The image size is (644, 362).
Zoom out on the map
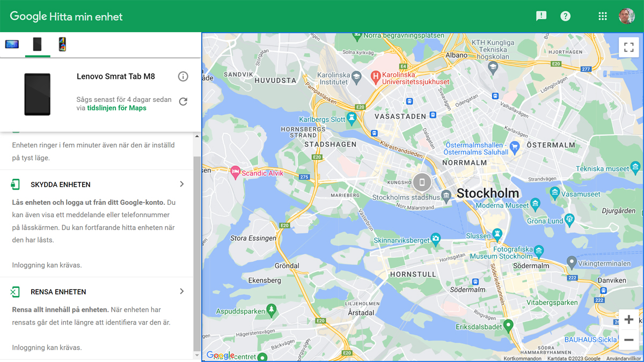pyautogui.click(x=628, y=340)
